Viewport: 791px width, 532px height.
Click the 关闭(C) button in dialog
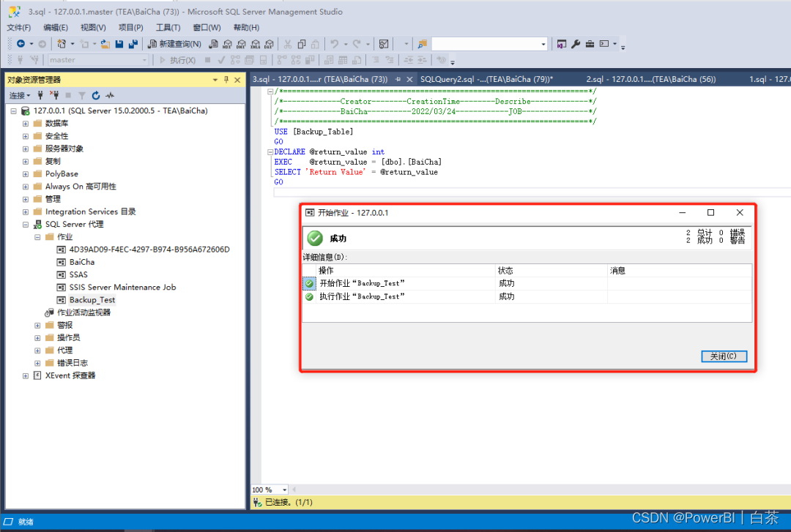pyautogui.click(x=724, y=356)
